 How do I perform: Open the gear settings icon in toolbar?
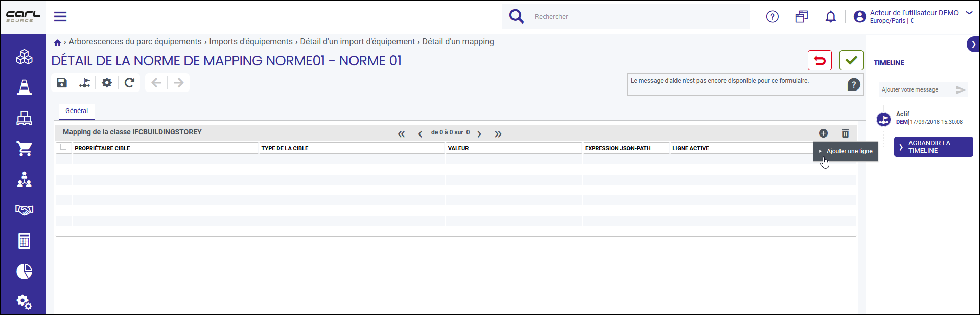(107, 83)
